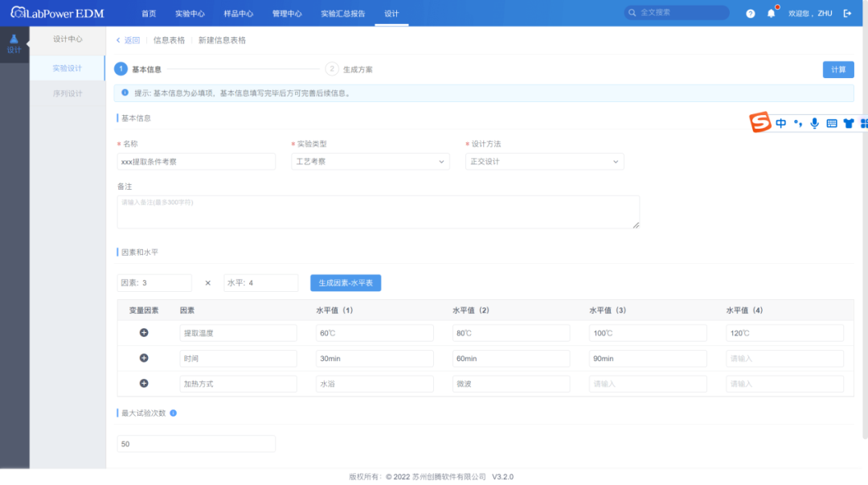This screenshot has height=485, width=868.
Task: Click the 因素 count field
Action: pyautogui.click(x=154, y=282)
